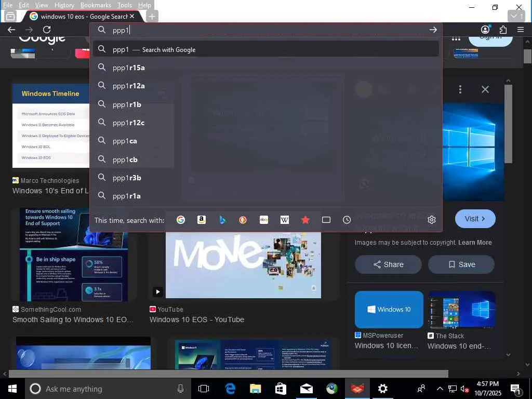Screen dimensions: 532x399
Task: Search this time with Bing icon
Action: click(222, 220)
